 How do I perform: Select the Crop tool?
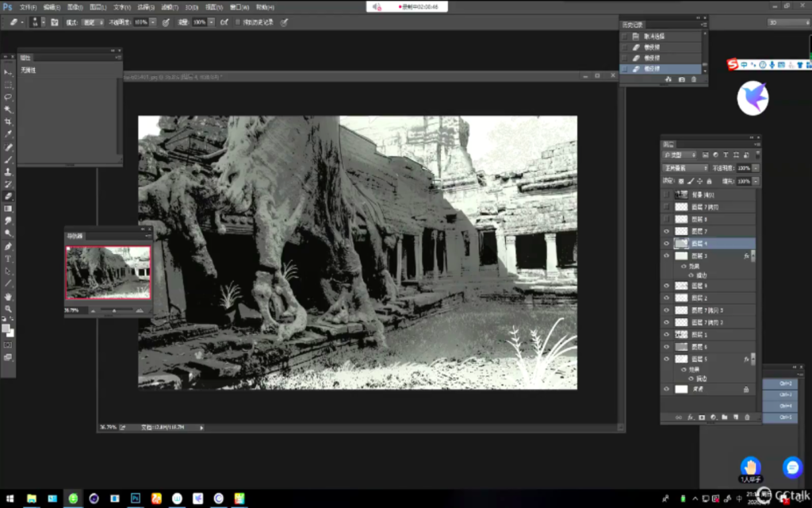9,121
